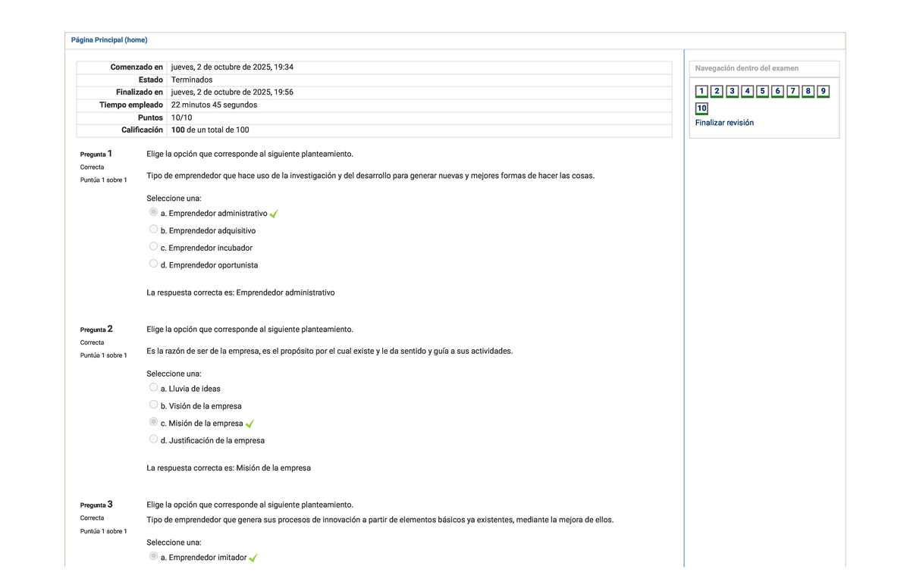Choose Emprendedor imitador radio button
The image size is (910, 588).
154,556
